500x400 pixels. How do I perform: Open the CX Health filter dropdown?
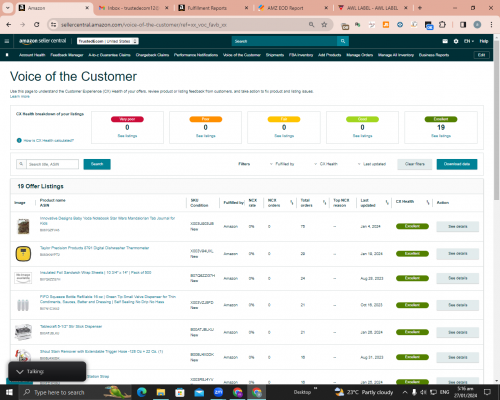(326, 164)
